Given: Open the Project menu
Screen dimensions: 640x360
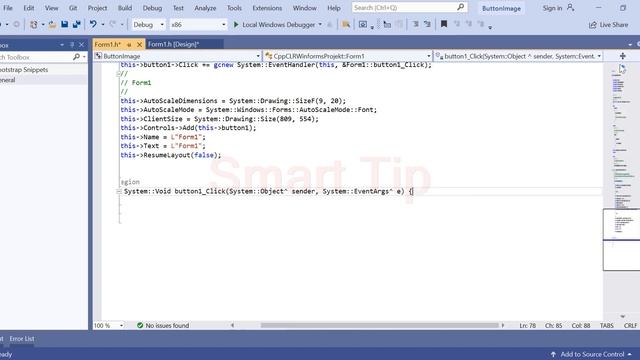Looking at the screenshot, I should pos(97,8).
